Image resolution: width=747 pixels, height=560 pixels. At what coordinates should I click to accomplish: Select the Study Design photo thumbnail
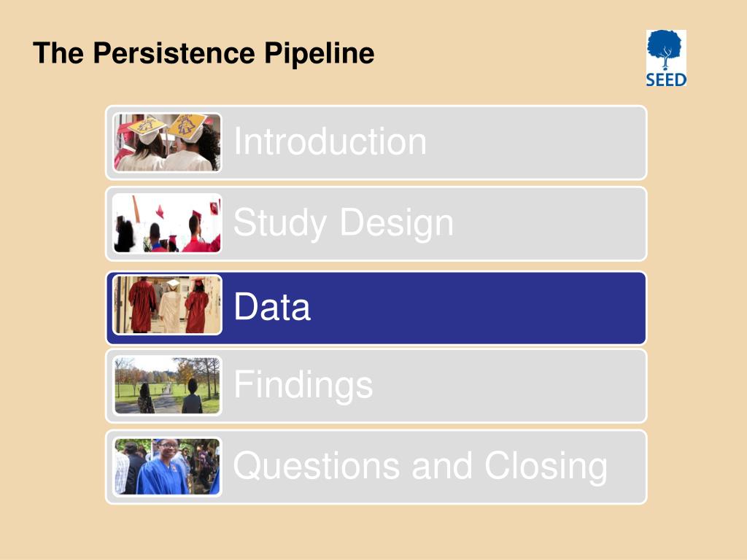click(x=167, y=223)
